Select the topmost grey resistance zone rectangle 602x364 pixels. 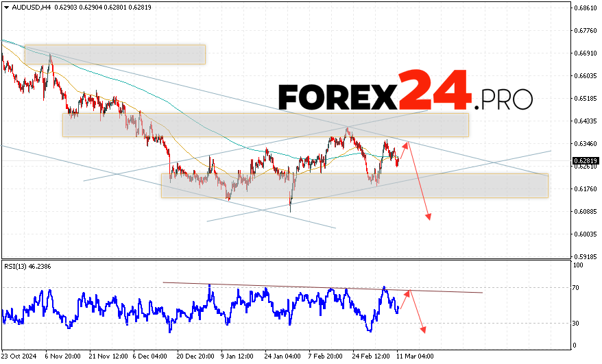[115, 55]
